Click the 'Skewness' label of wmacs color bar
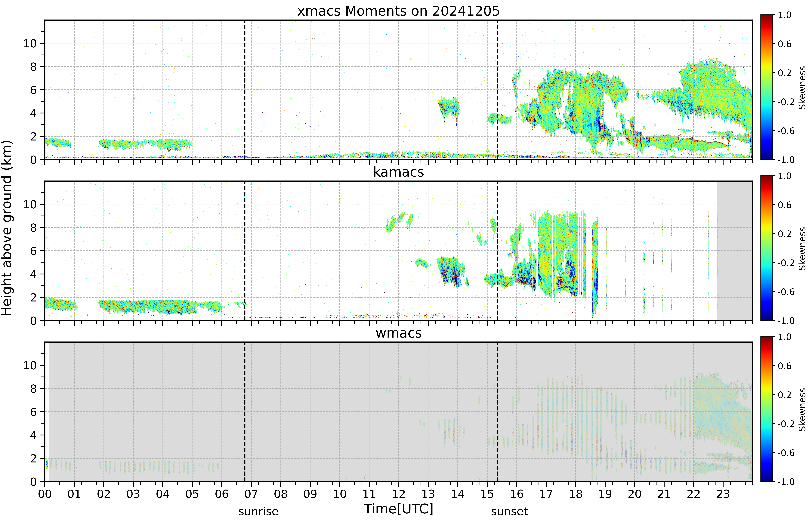Image resolution: width=812 pixels, height=523 pixels. tap(802, 410)
